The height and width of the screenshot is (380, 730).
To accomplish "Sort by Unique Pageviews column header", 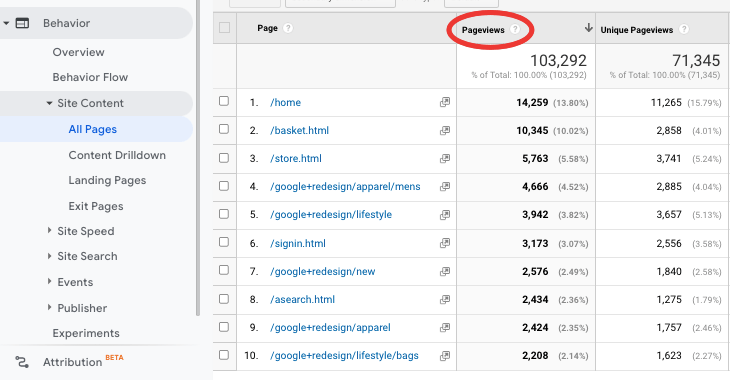I will (x=636, y=30).
